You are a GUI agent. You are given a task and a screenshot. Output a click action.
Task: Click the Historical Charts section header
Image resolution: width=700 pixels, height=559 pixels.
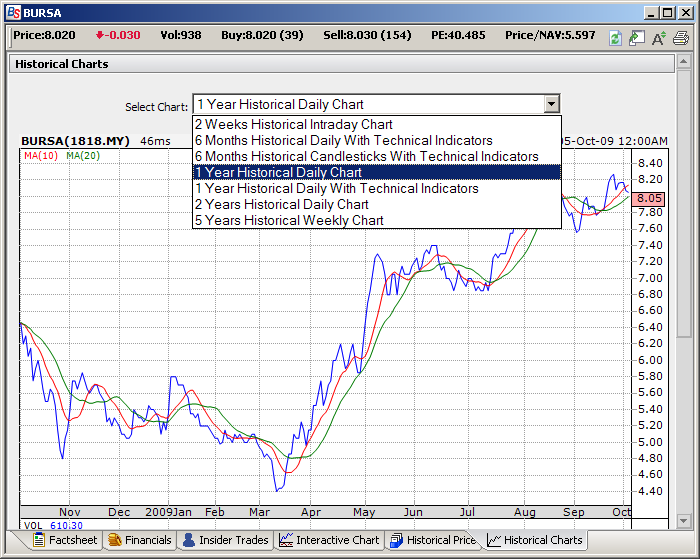tap(342, 64)
